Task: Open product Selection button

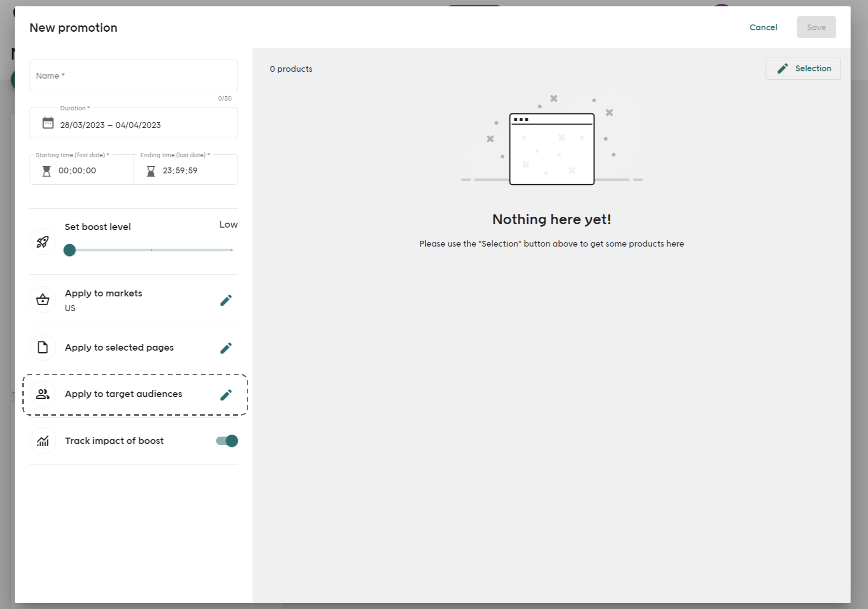Action: click(803, 68)
